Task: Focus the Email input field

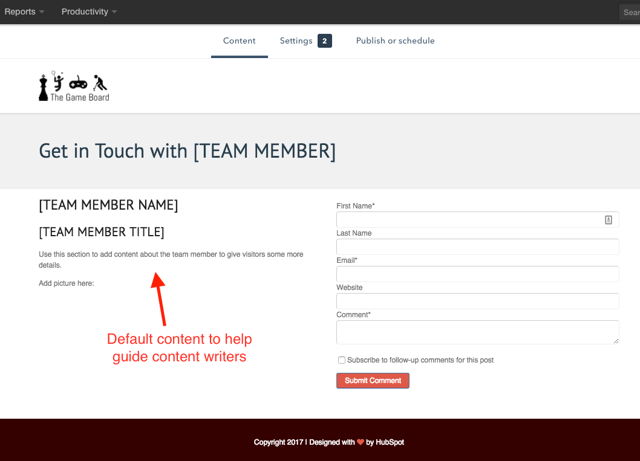Action: [x=477, y=274]
